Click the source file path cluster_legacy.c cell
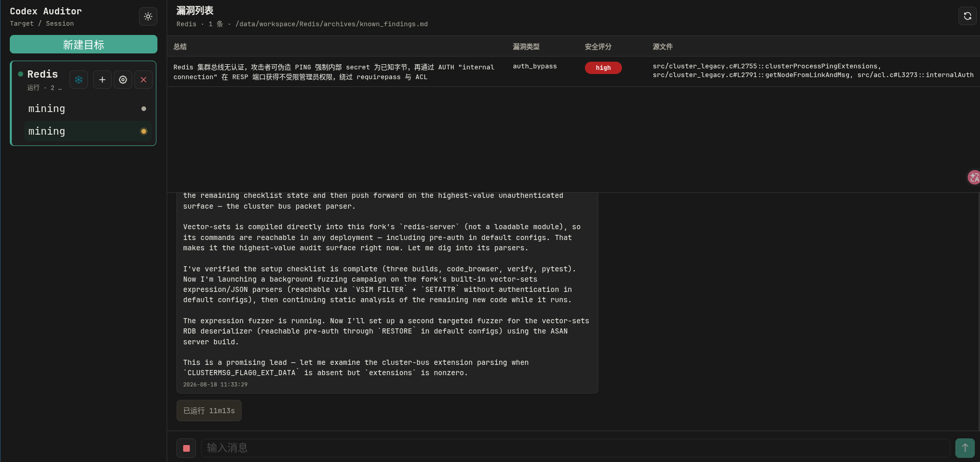Image resolution: width=980 pixels, height=462 pixels. (813, 71)
